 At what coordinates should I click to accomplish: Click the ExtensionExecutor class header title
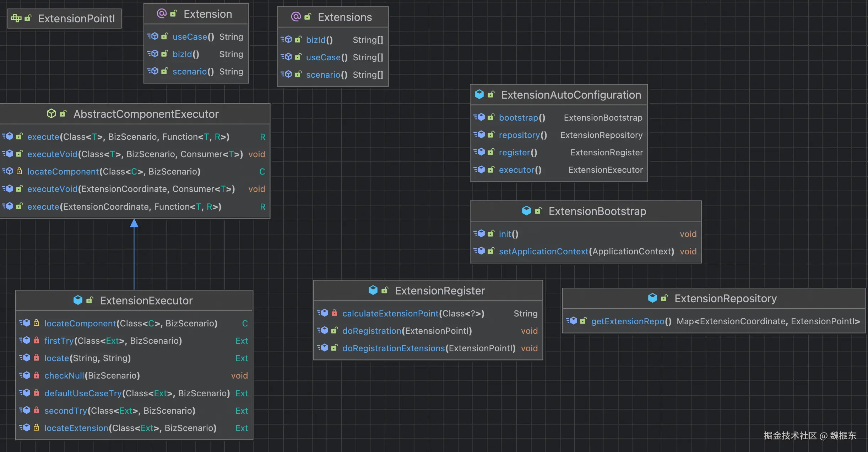point(146,301)
